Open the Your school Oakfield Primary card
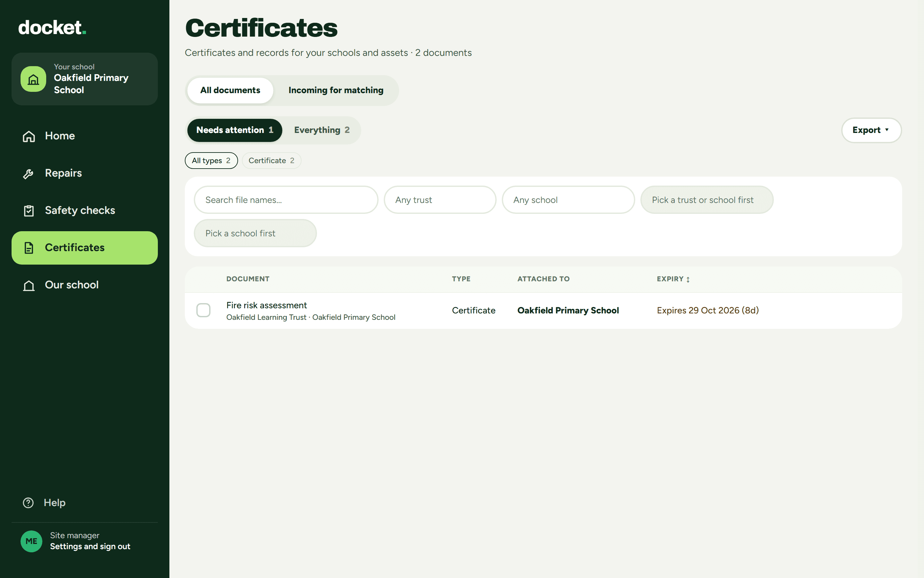924x578 pixels. (x=84, y=79)
